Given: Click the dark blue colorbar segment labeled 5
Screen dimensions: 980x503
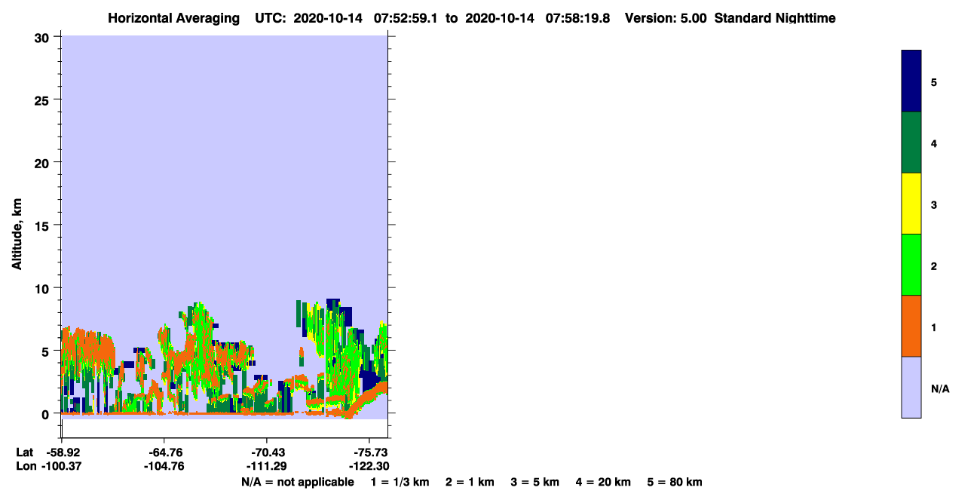Looking at the screenshot, I should point(911,81).
